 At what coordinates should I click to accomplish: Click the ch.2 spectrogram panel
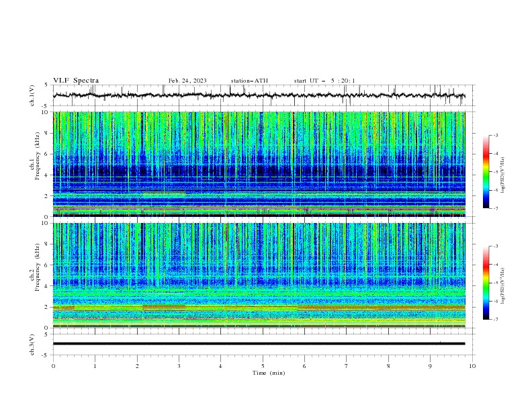click(259, 275)
